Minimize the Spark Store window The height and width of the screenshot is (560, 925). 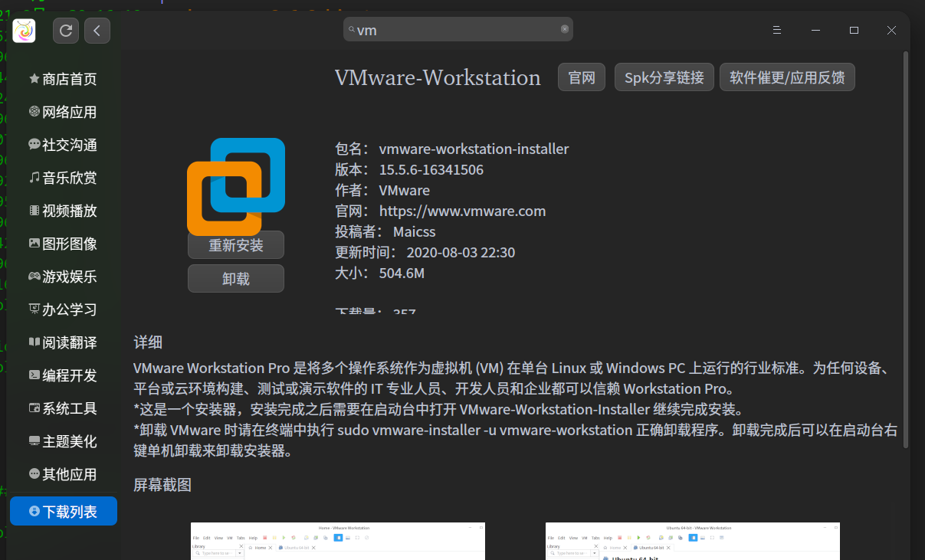point(816,31)
